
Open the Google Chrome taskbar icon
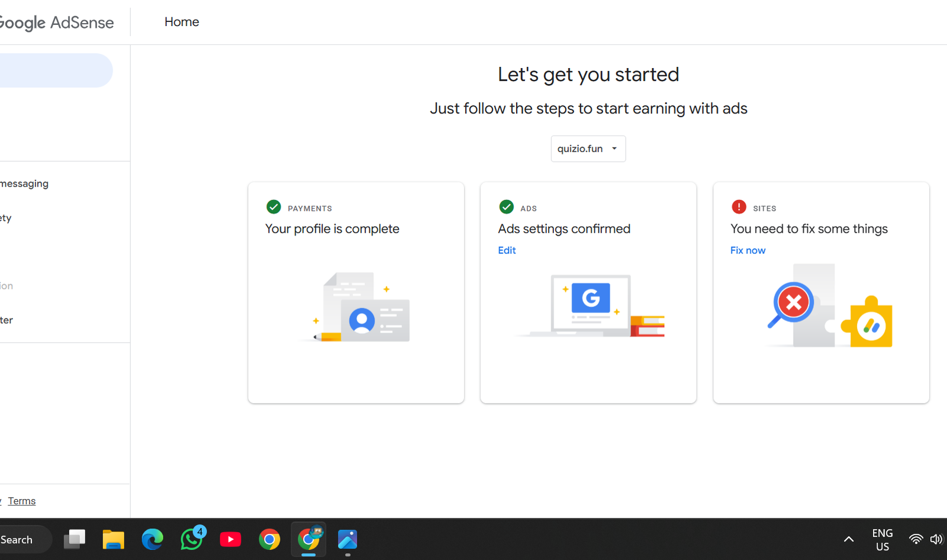pos(269,539)
